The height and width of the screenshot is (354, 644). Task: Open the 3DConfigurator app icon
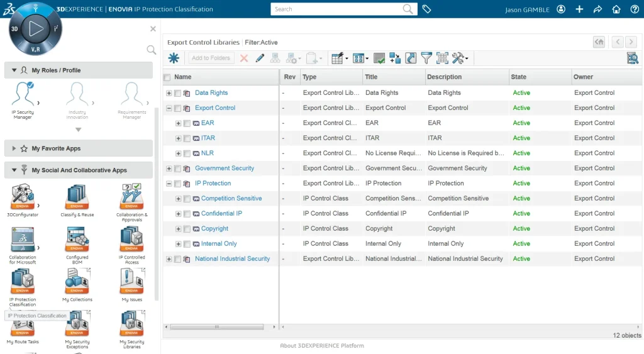click(22, 197)
